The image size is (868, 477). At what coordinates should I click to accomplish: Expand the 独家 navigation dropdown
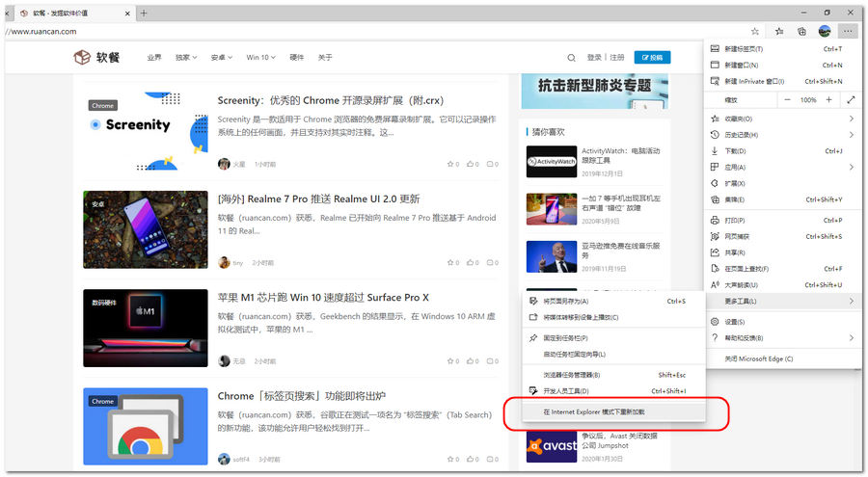(x=186, y=58)
